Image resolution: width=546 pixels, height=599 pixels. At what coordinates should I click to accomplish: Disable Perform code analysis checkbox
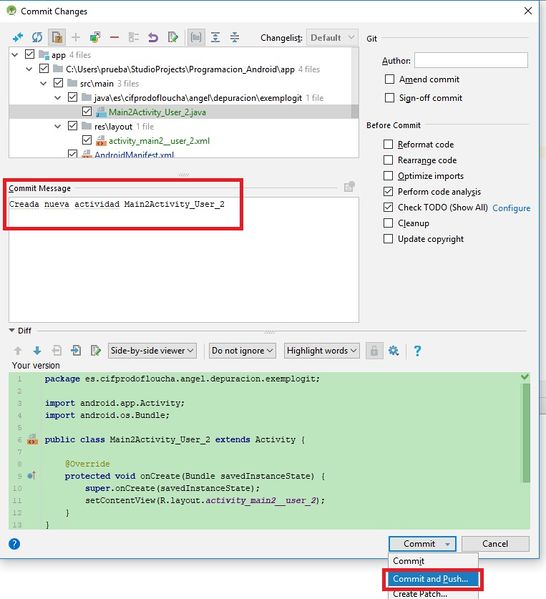coord(388,191)
